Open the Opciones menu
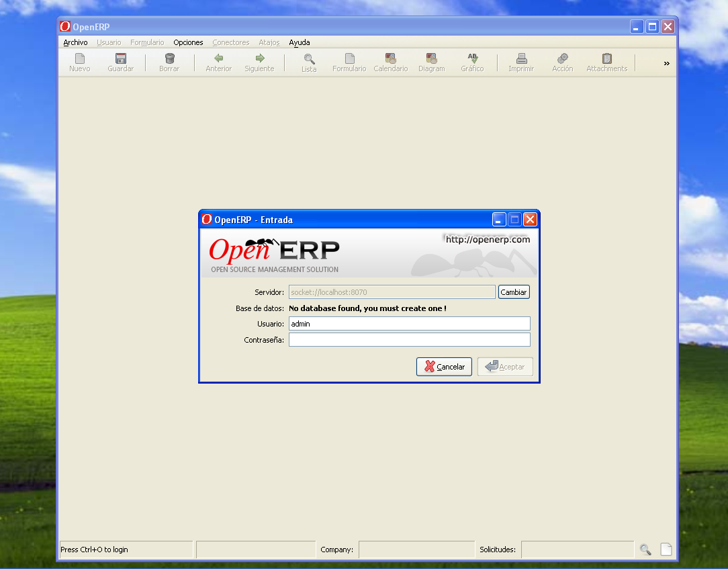 pos(188,42)
